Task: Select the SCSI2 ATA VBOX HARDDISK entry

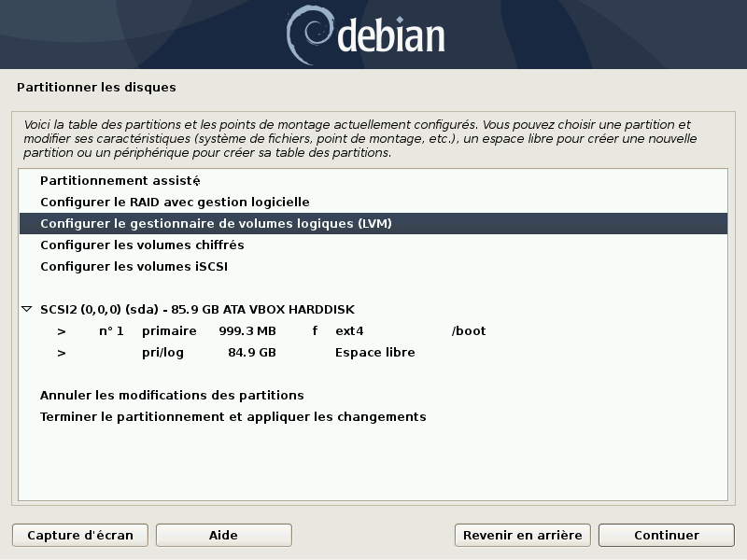Action: 197,309
